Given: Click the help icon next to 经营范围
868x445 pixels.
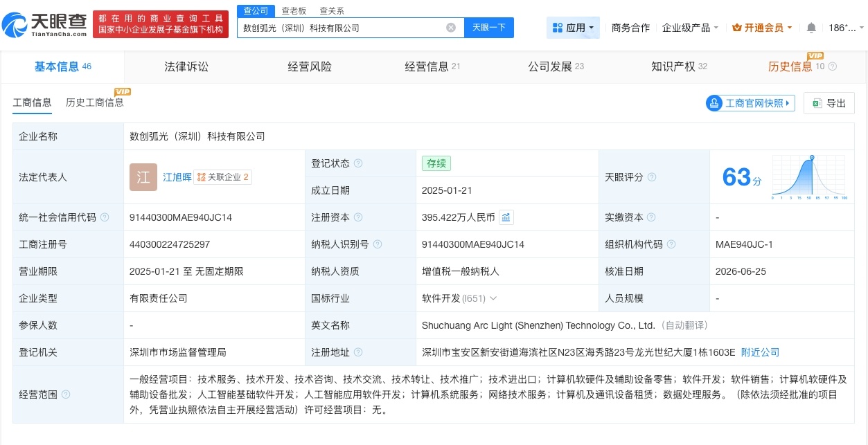Looking at the screenshot, I should (66, 394).
